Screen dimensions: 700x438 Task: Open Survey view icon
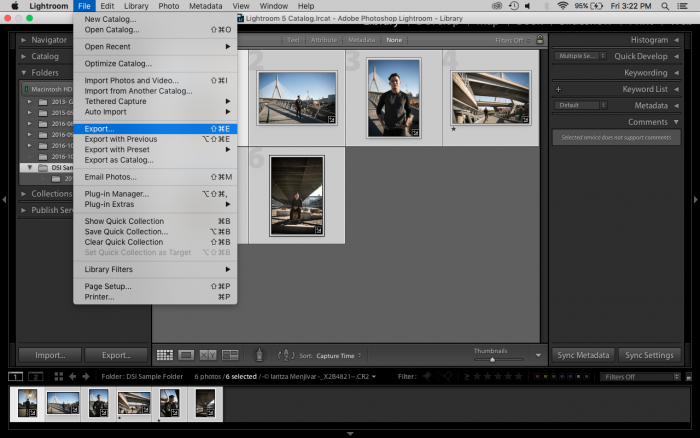230,355
